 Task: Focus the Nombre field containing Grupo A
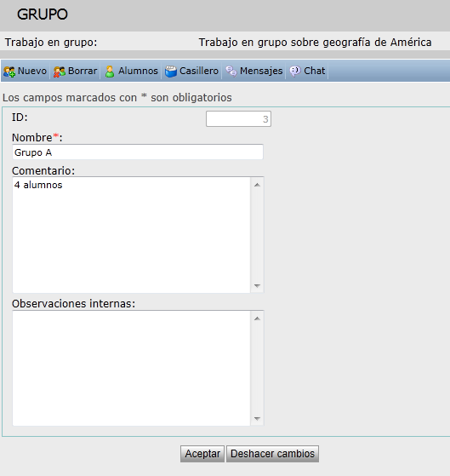pos(138,152)
